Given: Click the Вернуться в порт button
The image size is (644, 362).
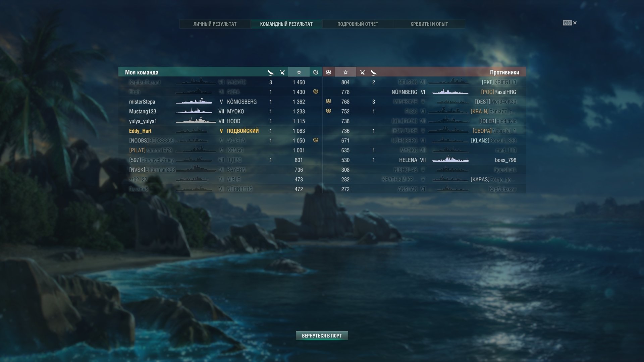Looking at the screenshot, I should click(322, 336).
